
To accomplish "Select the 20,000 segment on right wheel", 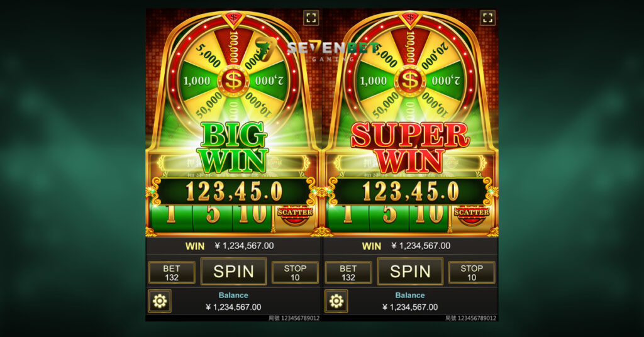I will [435, 55].
